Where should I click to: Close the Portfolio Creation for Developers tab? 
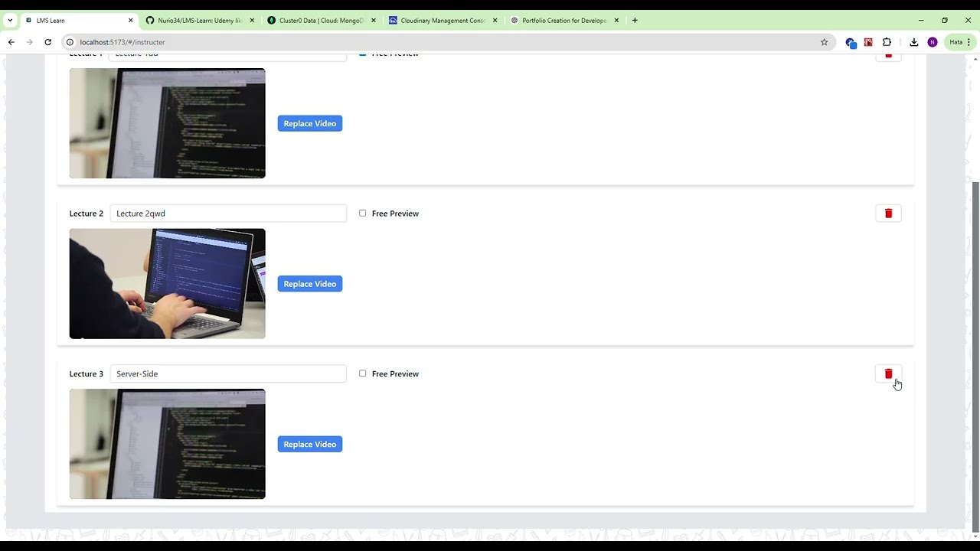(x=616, y=21)
